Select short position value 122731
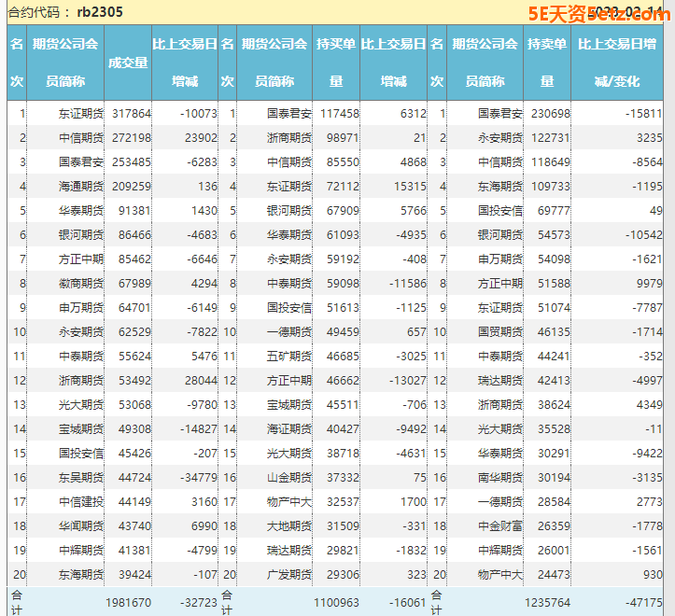 551,138
